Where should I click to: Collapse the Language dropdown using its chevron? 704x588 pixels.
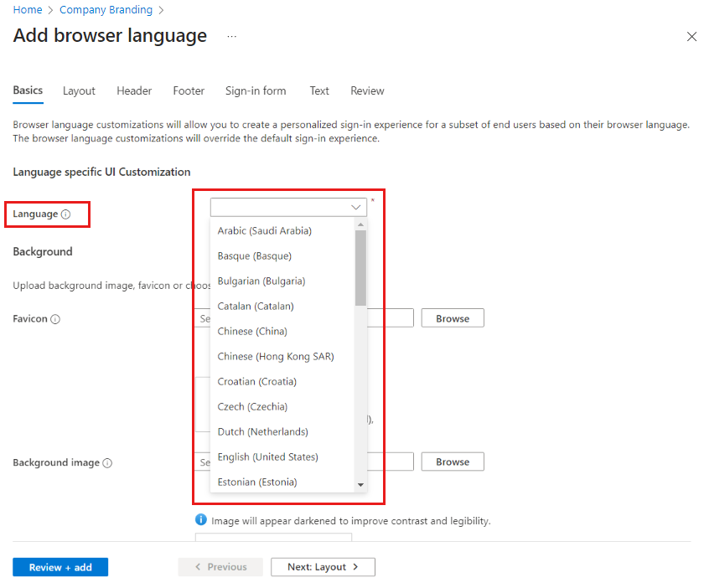355,207
